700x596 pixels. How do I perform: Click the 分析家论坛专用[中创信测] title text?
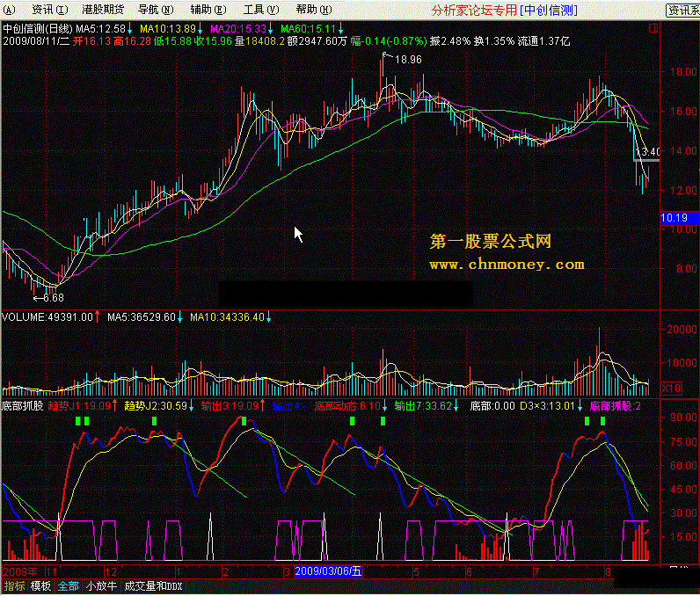click(505, 10)
